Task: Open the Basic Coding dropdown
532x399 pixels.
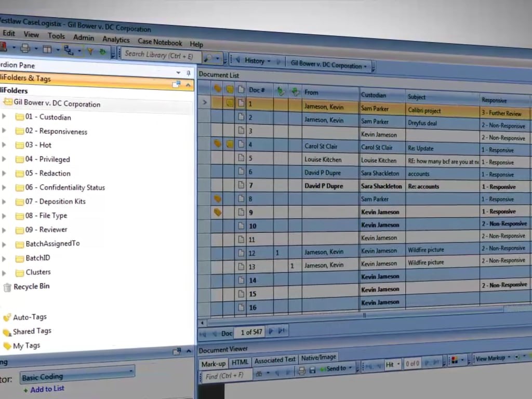Action: [129, 372]
